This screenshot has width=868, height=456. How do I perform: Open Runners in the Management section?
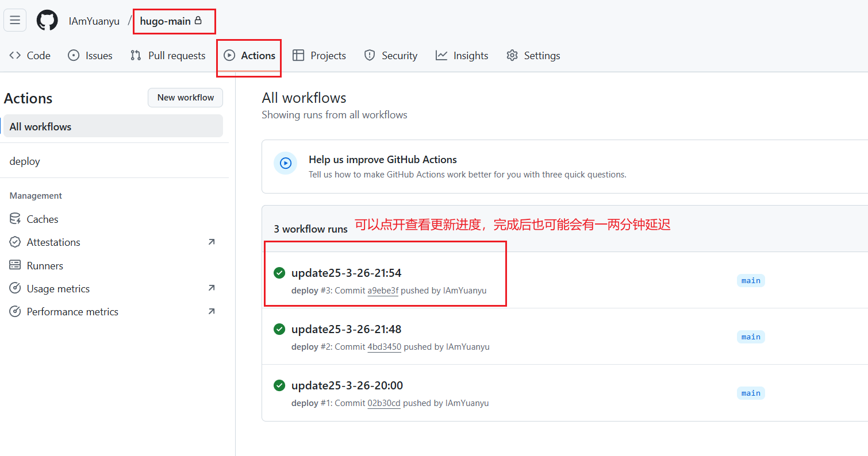tap(44, 266)
